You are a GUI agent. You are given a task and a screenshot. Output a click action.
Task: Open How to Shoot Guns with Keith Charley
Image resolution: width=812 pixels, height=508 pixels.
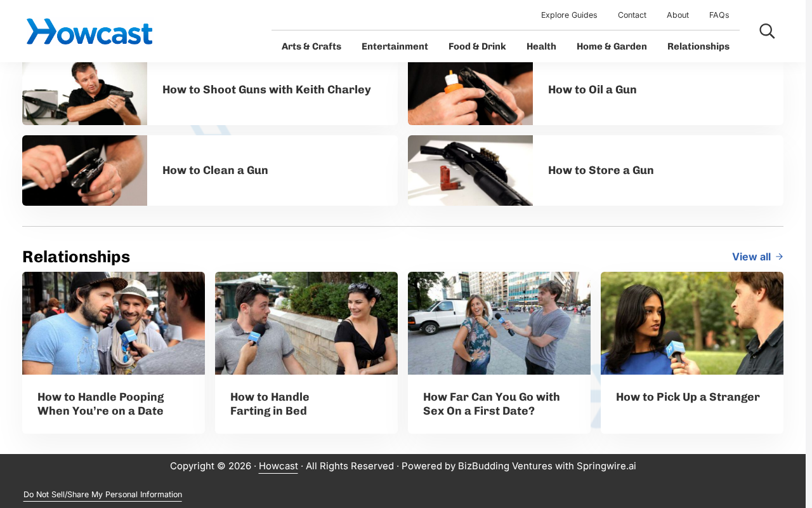(x=266, y=90)
